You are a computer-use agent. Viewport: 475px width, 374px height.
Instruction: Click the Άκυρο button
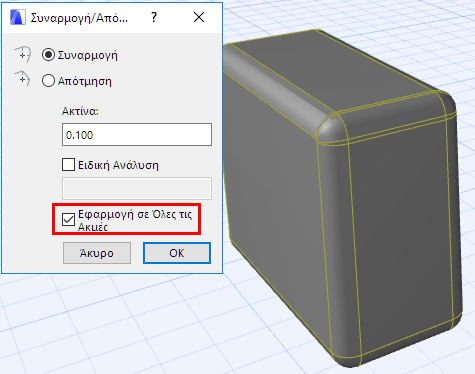pyautogui.click(x=97, y=253)
